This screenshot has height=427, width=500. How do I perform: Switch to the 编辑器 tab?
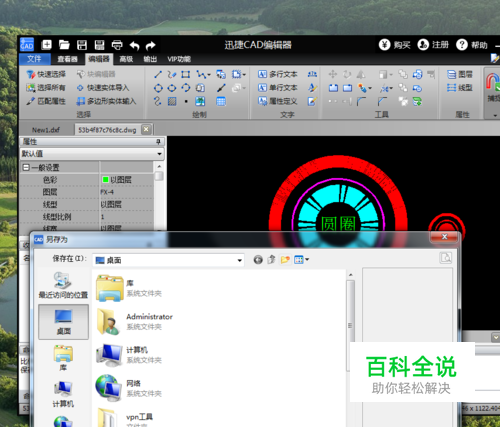click(x=99, y=59)
